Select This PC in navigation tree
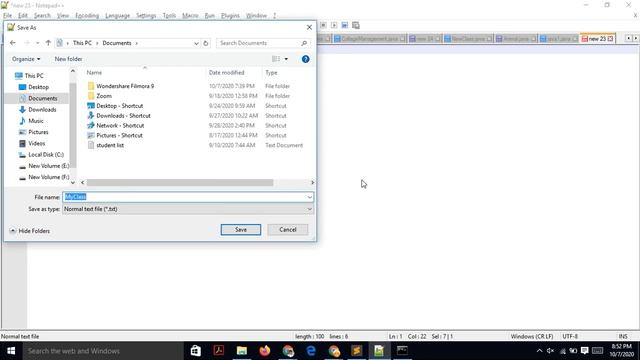Viewport: 640px width, 360px height. click(x=34, y=76)
